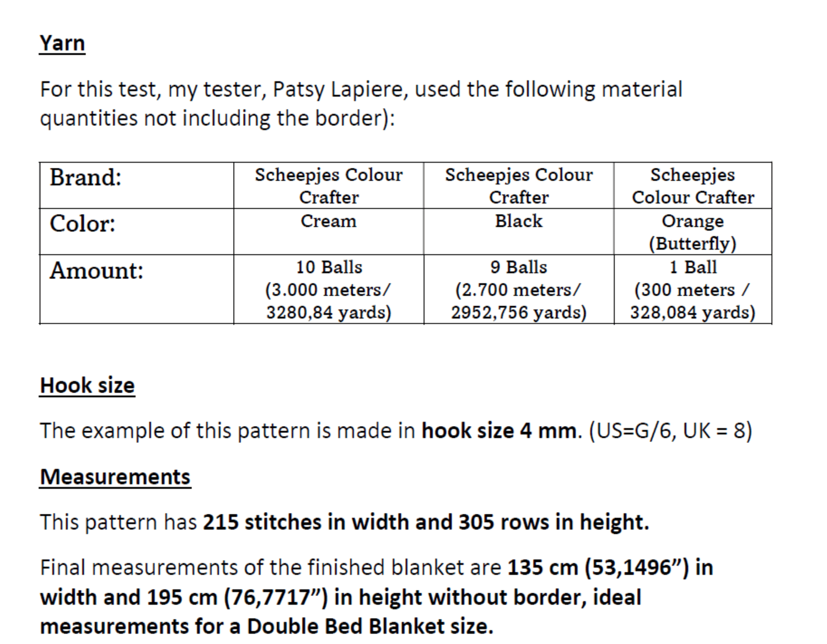Screen dimensions: 827x644
Task: Click the "10 Balls" amount cell
Action: (329, 267)
